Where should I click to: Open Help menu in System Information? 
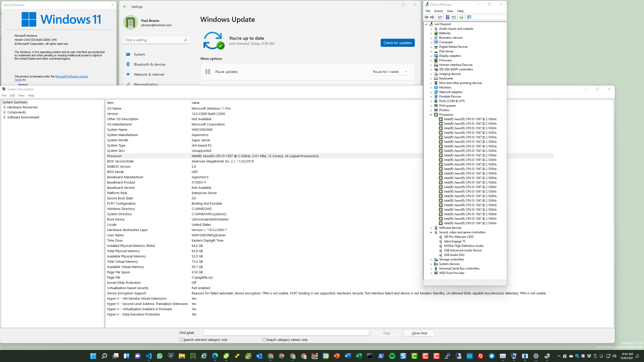(31, 96)
